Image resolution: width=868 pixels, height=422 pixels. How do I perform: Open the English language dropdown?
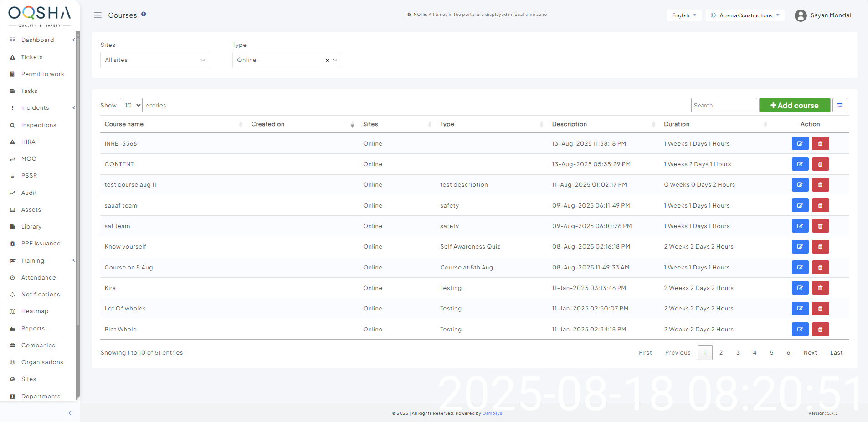pos(684,15)
